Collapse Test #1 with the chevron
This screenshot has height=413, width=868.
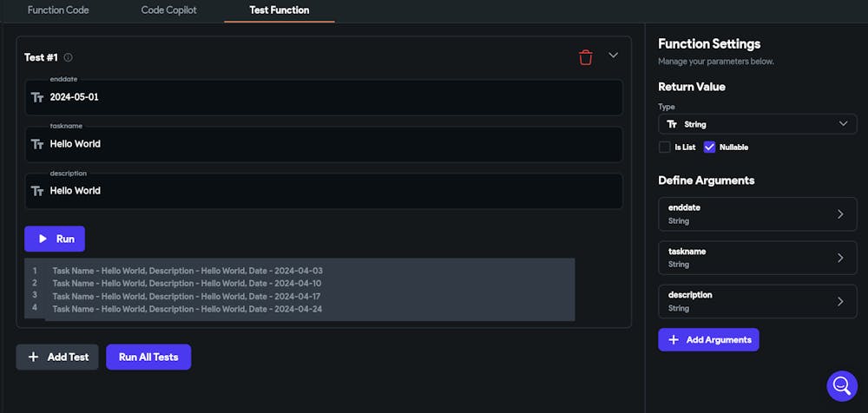(x=613, y=56)
